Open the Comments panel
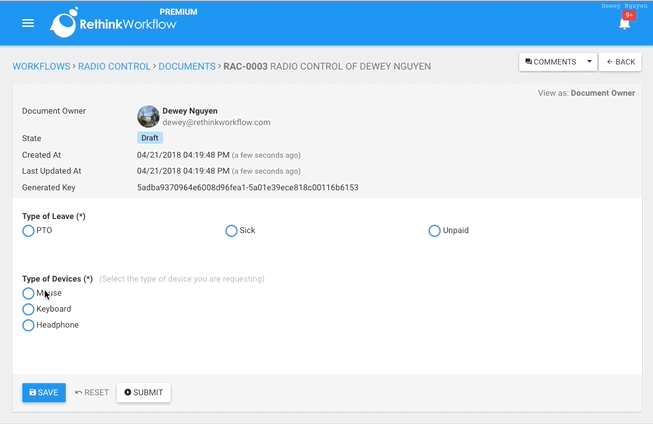 [x=551, y=62]
